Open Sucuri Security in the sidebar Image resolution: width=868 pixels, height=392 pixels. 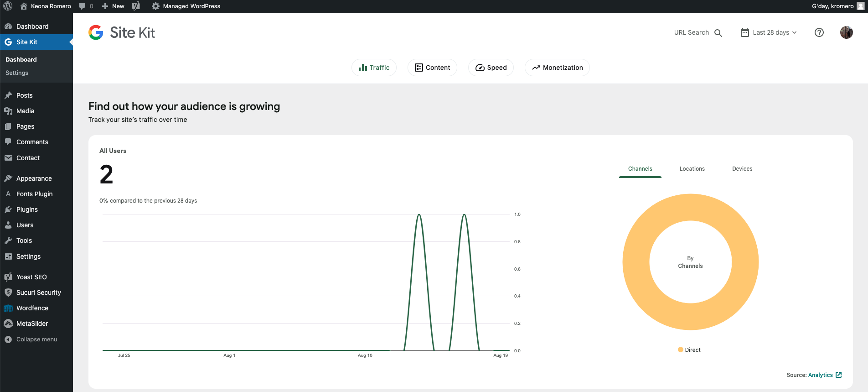pyautogui.click(x=36, y=293)
